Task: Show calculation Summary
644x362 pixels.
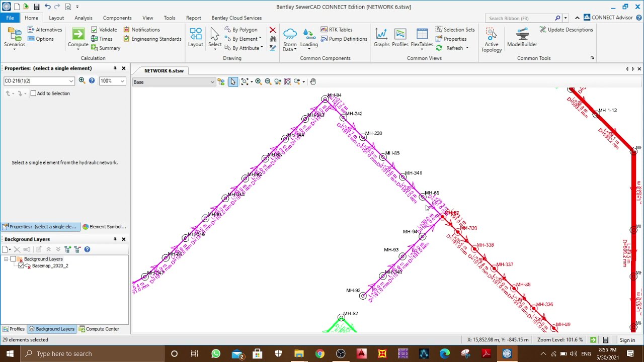Action: click(106, 48)
